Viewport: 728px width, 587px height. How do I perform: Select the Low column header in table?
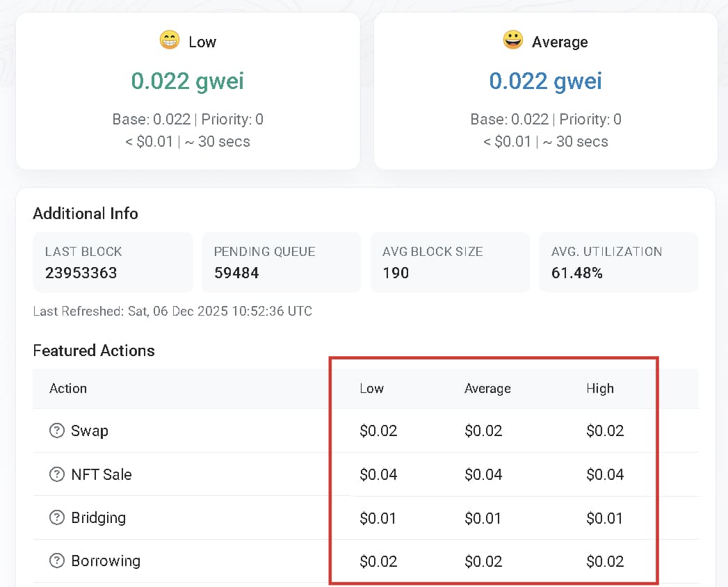click(371, 389)
